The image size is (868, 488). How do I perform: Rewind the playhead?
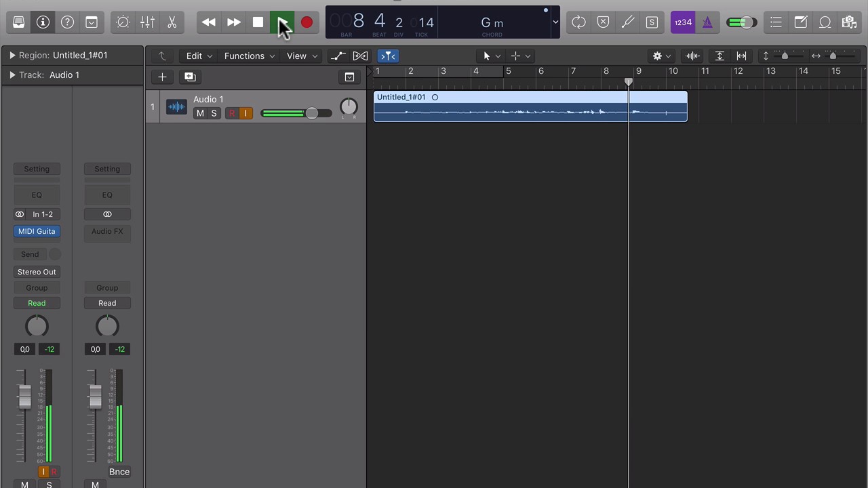(x=209, y=22)
